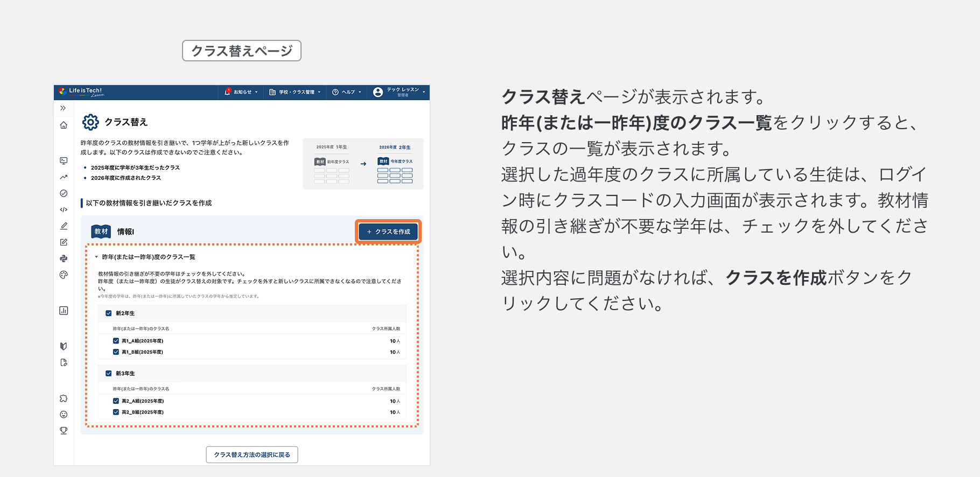Click 高2_B組 member count 10人
The image size is (980, 477).
[395, 412]
